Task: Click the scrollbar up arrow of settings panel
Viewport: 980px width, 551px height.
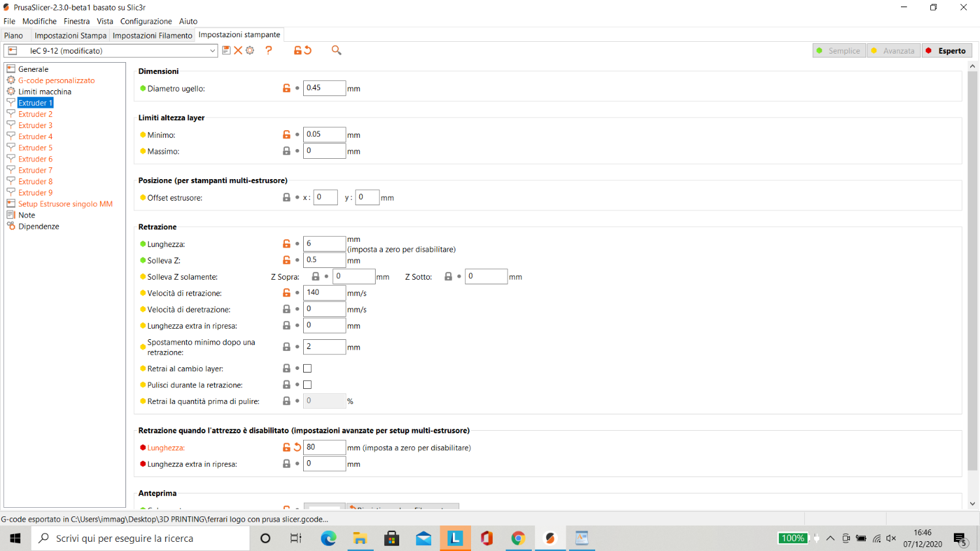Action: 973,67
